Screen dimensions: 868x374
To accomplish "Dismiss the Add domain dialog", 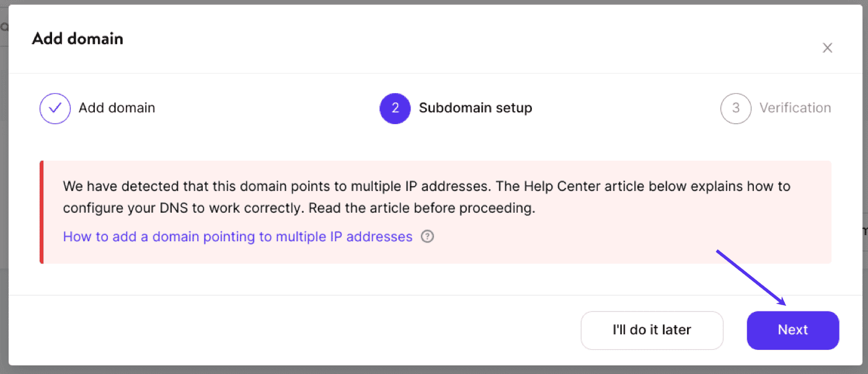I will 828,47.
